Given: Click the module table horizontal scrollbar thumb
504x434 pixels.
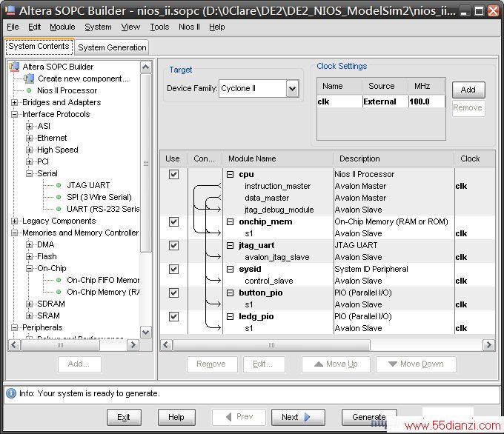Looking at the screenshot, I should 271,345.
